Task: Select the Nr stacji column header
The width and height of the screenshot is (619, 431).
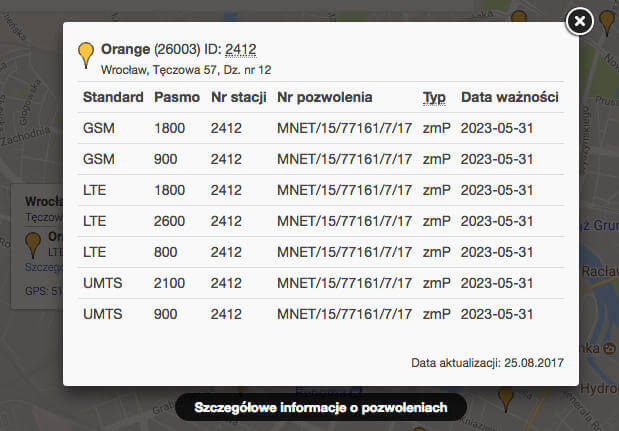Action: click(238, 97)
